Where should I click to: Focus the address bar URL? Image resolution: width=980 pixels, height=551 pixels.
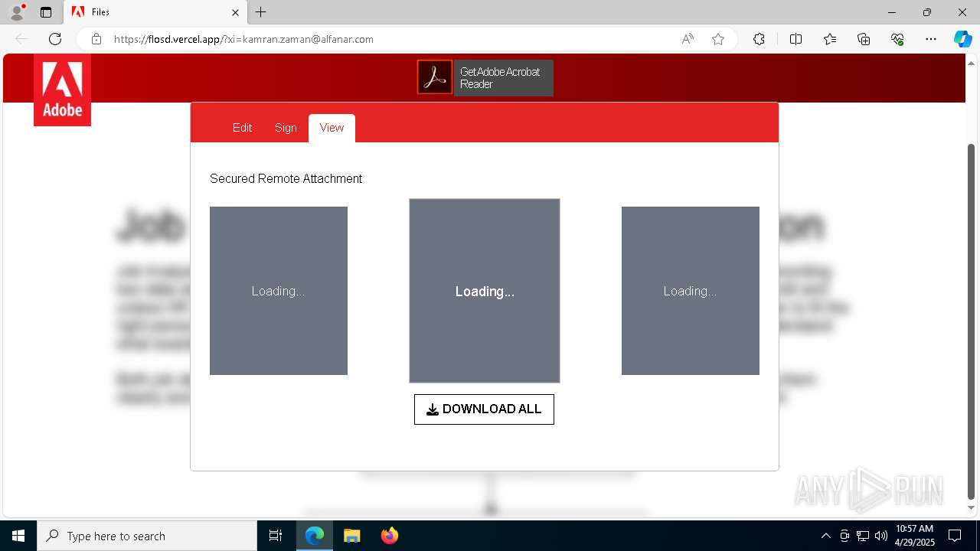click(x=243, y=39)
